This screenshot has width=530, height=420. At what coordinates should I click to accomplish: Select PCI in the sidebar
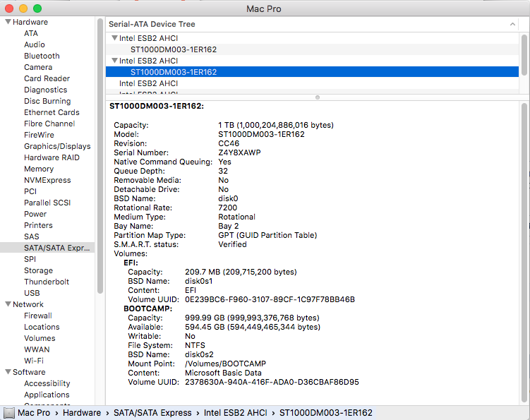click(x=30, y=191)
